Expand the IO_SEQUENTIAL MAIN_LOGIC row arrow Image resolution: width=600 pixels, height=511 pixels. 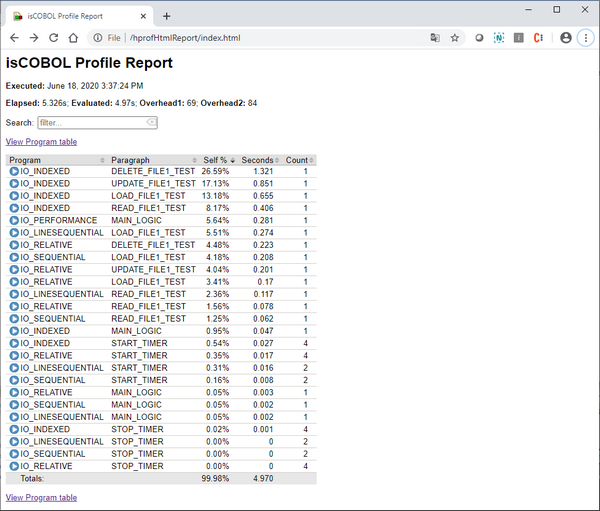pos(14,405)
